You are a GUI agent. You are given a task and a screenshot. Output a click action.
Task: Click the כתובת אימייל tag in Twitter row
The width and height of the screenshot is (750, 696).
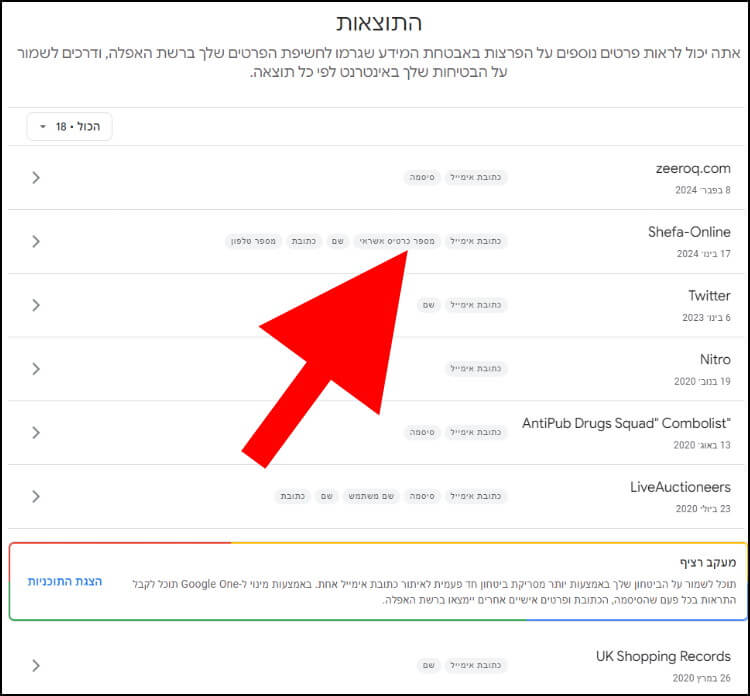(x=475, y=305)
